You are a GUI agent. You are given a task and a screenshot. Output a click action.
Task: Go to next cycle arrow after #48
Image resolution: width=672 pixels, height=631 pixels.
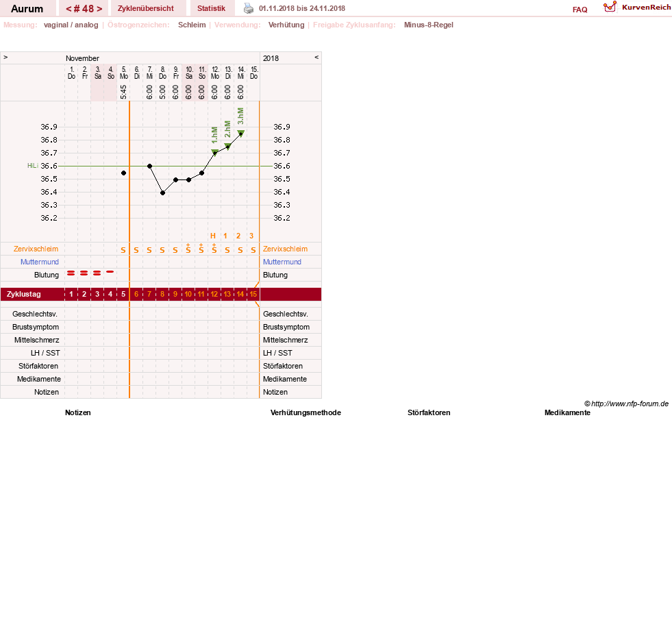[99, 9]
